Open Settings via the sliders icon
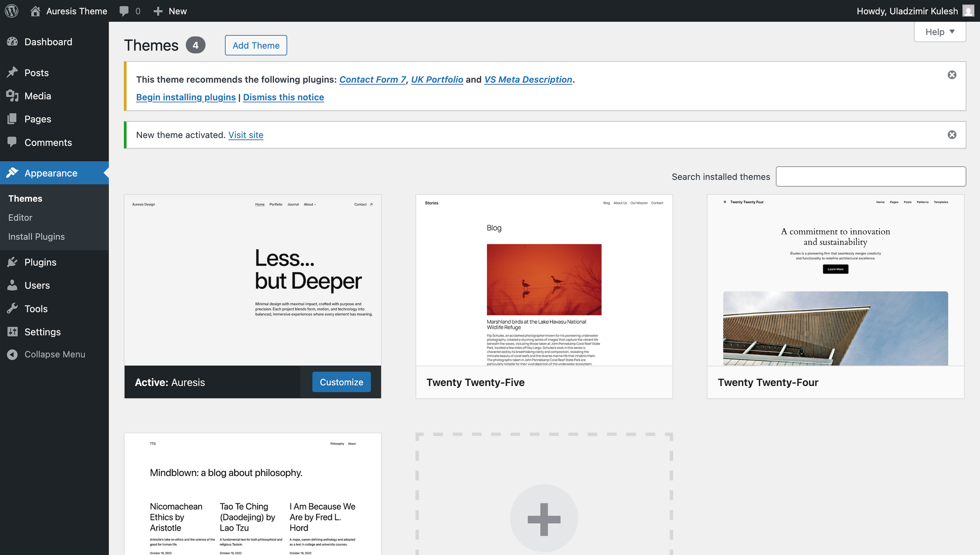This screenshot has height=555, width=980. pos(12,332)
